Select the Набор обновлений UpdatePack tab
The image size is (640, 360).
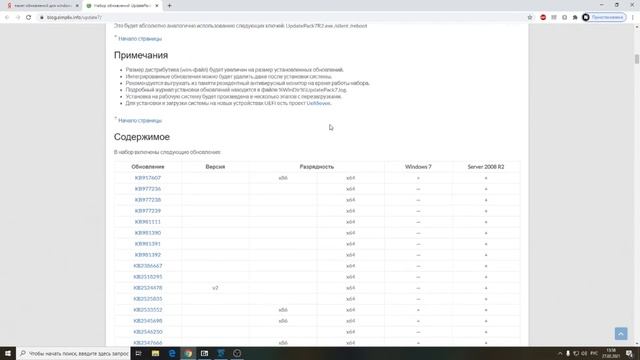click(122, 6)
